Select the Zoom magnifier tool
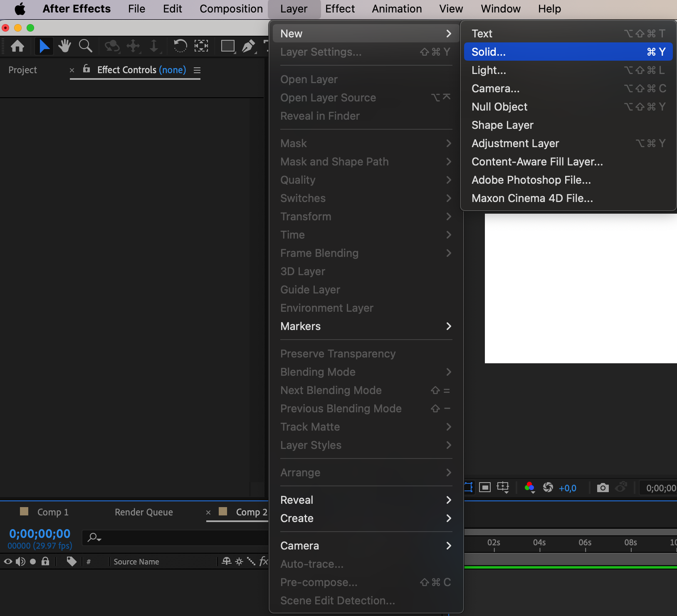 click(86, 46)
